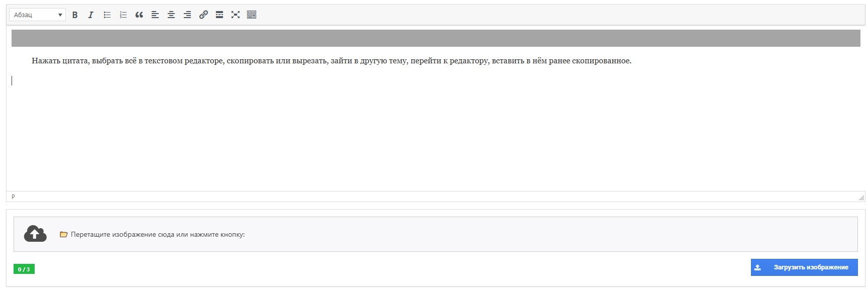Open the Абзац paragraph format dropdown
This screenshot has height=291, width=868.
38,15
